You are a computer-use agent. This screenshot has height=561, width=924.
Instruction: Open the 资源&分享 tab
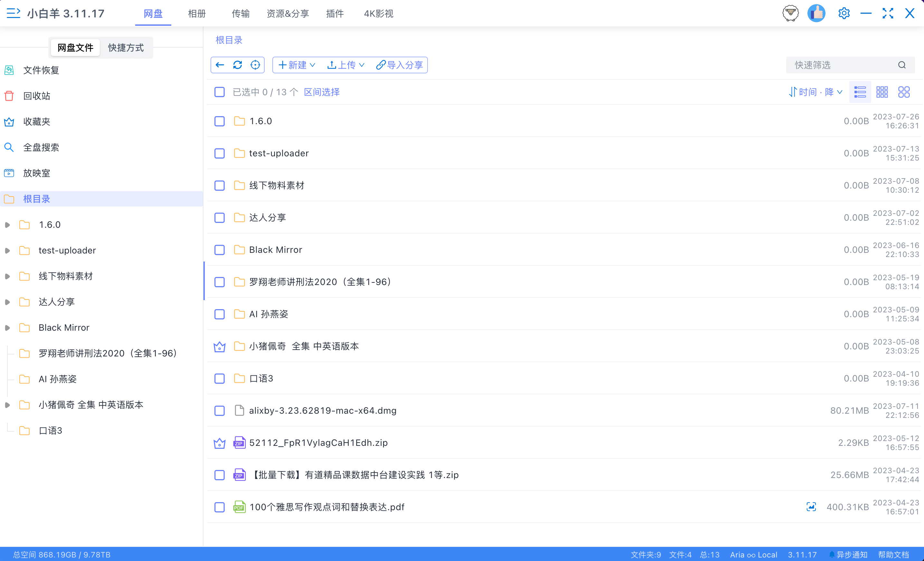(x=288, y=14)
